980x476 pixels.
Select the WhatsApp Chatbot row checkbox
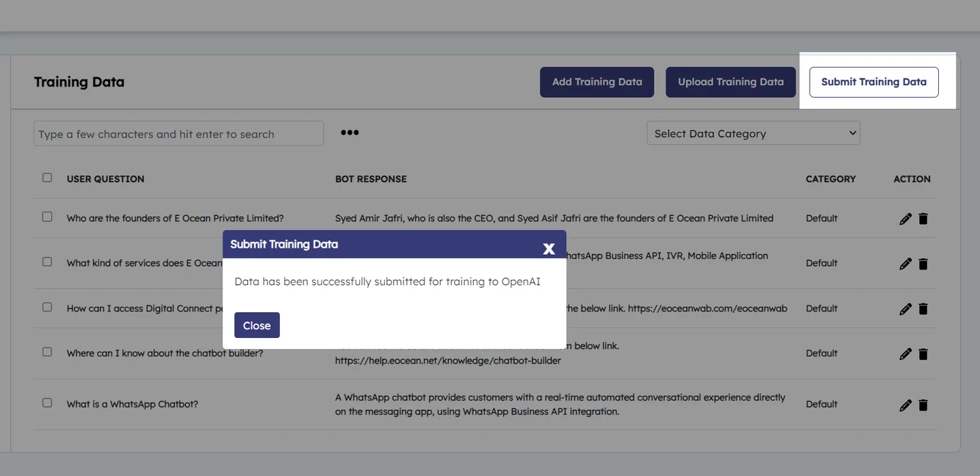(x=47, y=403)
